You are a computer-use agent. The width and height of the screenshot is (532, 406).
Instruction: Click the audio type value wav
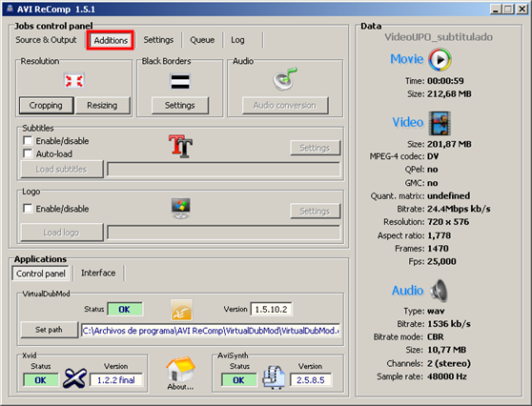[436, 311]
